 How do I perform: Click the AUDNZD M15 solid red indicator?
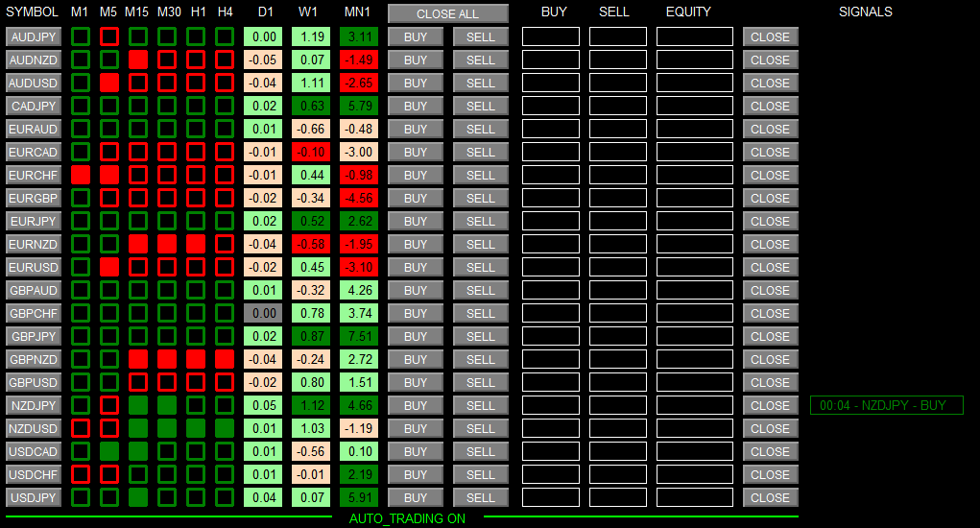138,60
